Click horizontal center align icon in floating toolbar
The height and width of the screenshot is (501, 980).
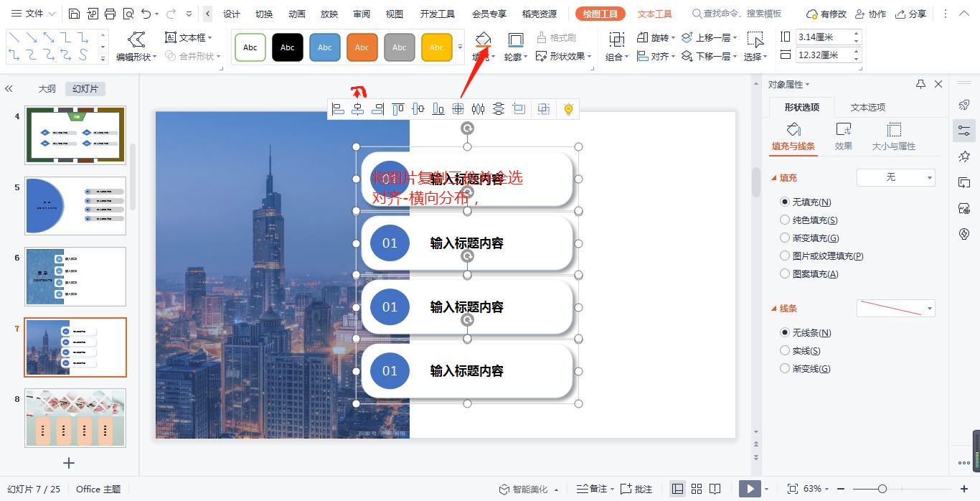click(x=357, y=109)
